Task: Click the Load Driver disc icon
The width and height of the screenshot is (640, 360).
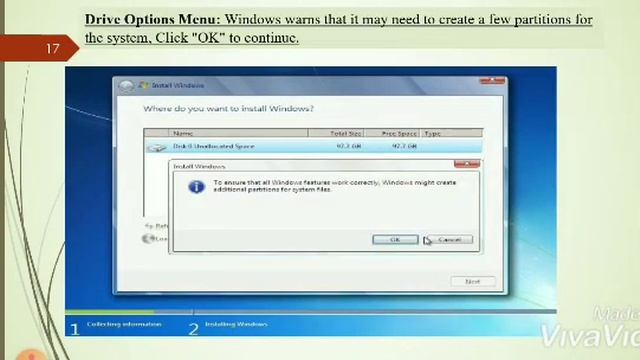Action: tap(148, 238)
